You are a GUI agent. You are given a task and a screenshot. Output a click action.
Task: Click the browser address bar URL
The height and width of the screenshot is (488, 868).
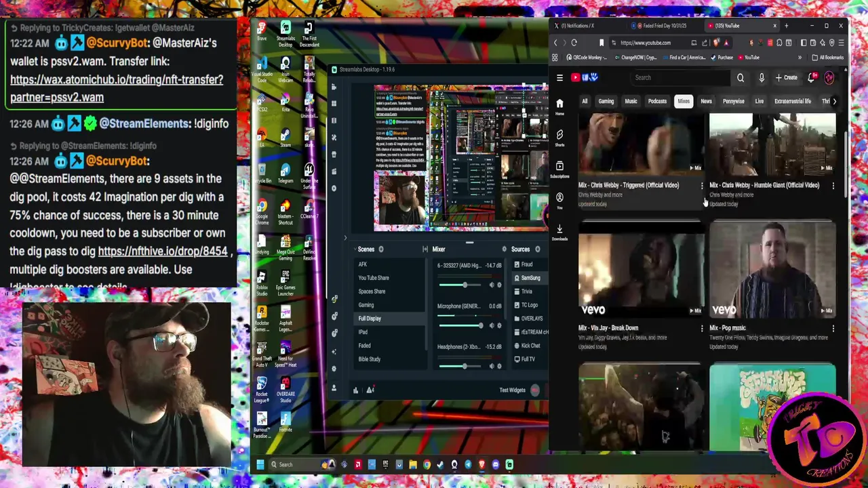[x=646, y=43]
